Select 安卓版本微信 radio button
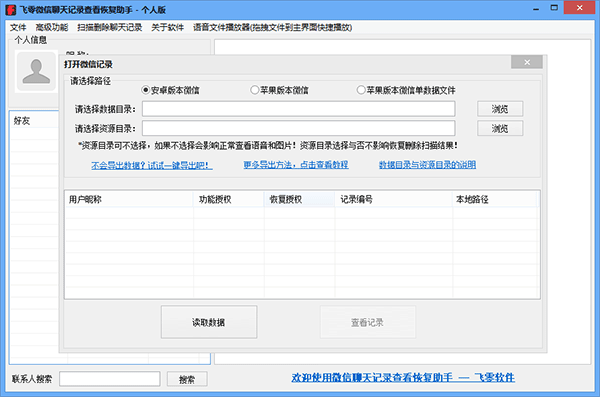The height and width of the screenshot is (397, 600). pyautogui.click(x=145, y=90)
